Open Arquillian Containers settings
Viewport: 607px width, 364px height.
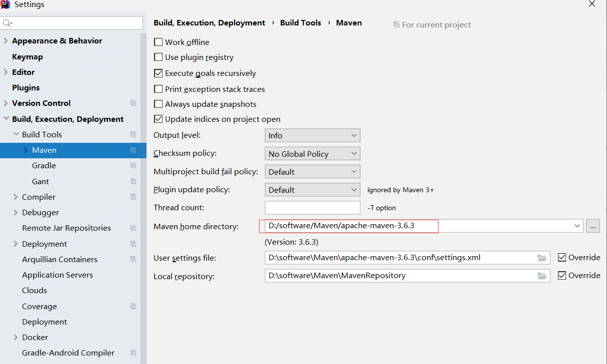coord(59,259)
